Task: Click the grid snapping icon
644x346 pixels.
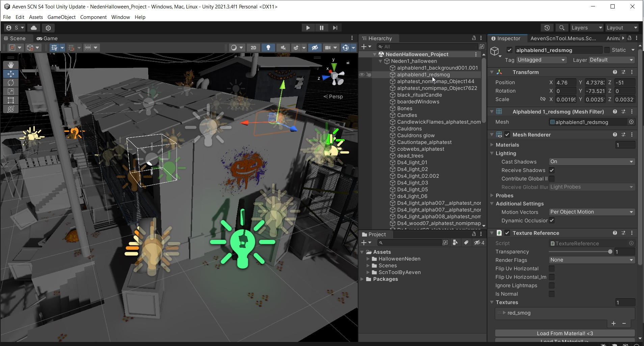Action: pyautogui.click(x=72, y=48)
